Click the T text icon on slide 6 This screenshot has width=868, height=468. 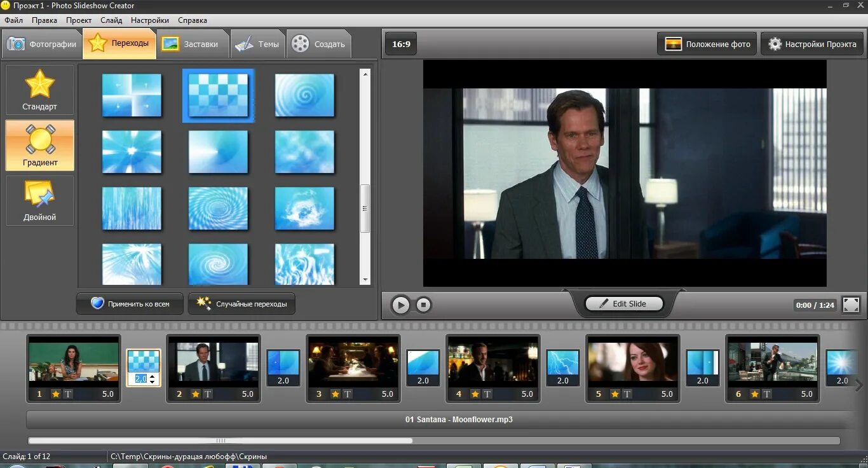coord(767,394)
